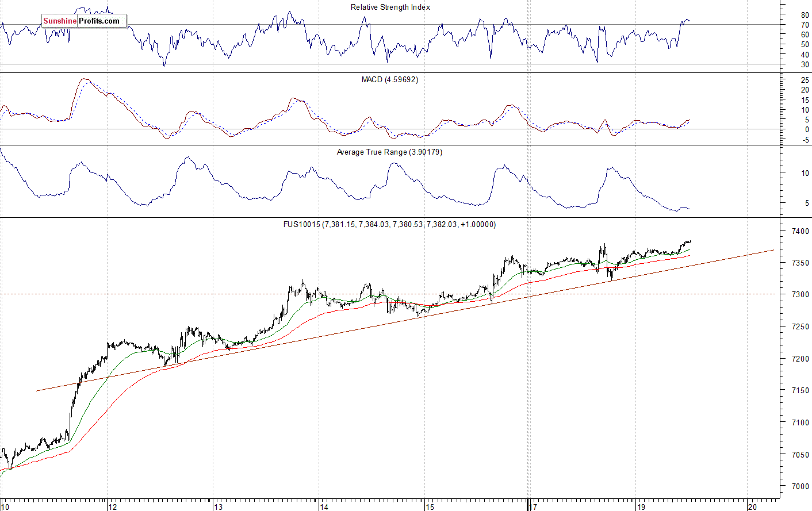This screenshot has width=812, height=511.
Task: Click the MACD (4.59692) label
Action: pos(390,79)
